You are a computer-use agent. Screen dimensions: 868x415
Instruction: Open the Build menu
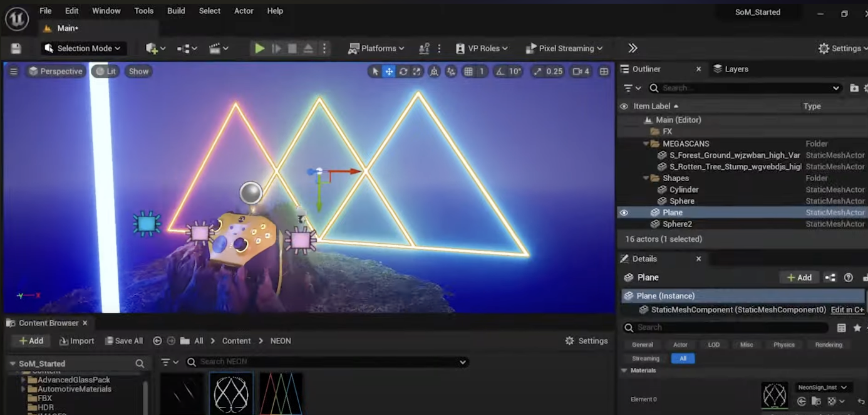coord(176,11)
